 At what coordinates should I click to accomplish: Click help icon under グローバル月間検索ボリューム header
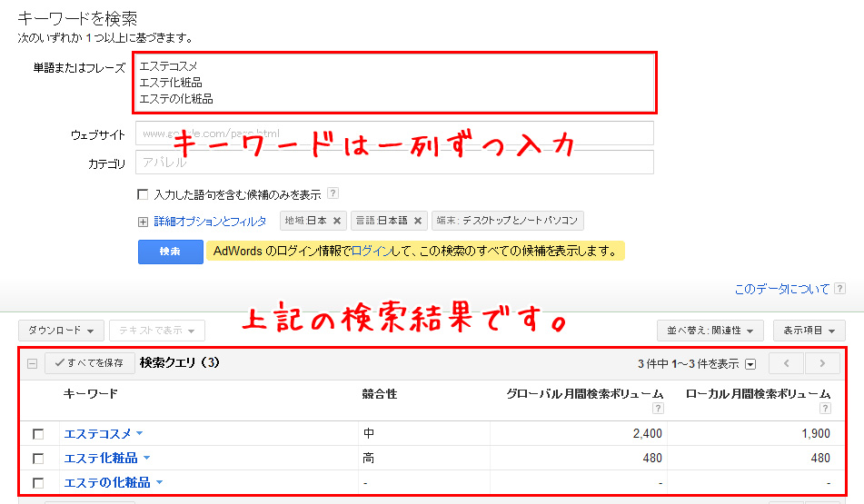click(x=658, y=408)
